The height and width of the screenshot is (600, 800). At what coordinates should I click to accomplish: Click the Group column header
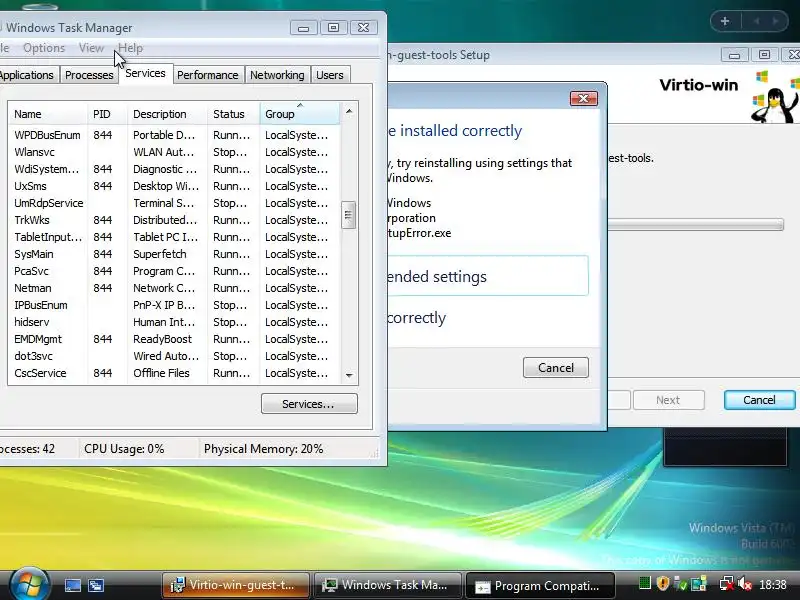click(299, 114)
